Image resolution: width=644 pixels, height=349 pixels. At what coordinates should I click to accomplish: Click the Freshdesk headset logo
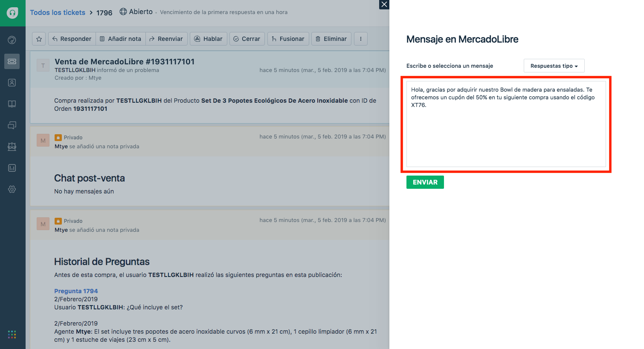(x=12, y=13)
